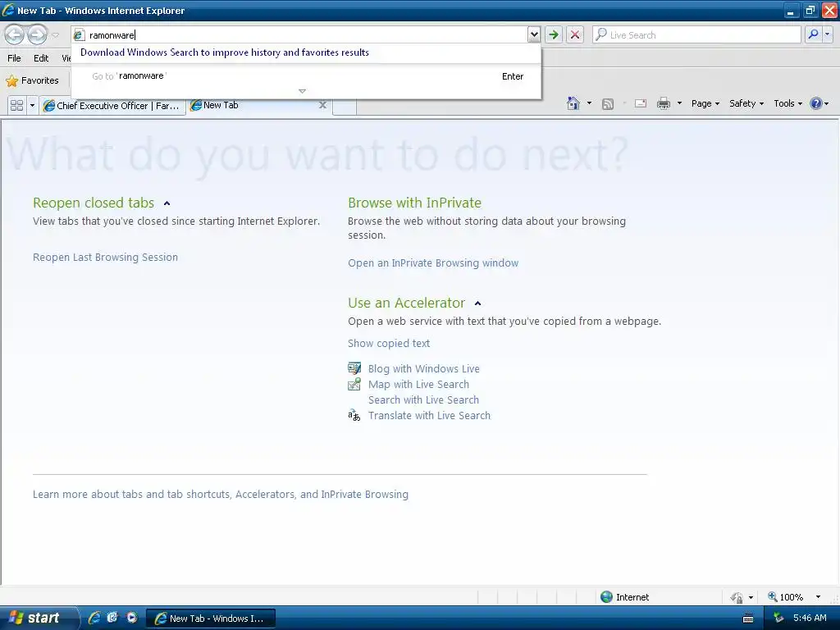Open the Favorites star button
This screenshot has width=840, height=630.
32,80
